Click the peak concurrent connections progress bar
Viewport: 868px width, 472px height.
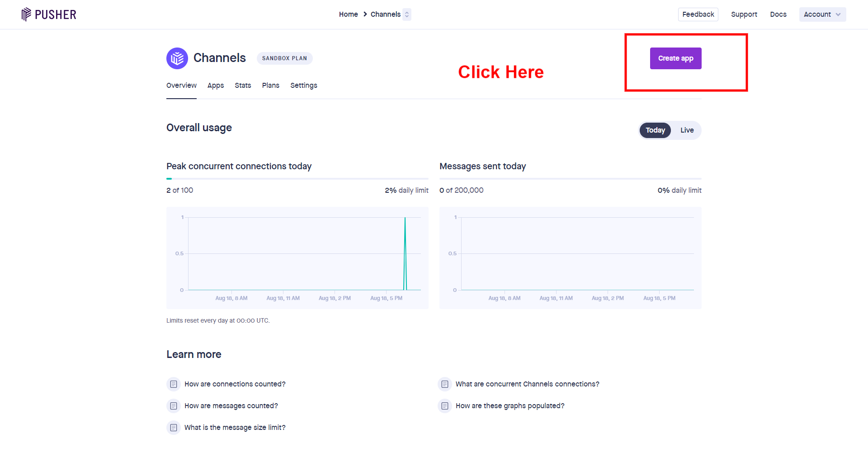(x=297, y=179)
